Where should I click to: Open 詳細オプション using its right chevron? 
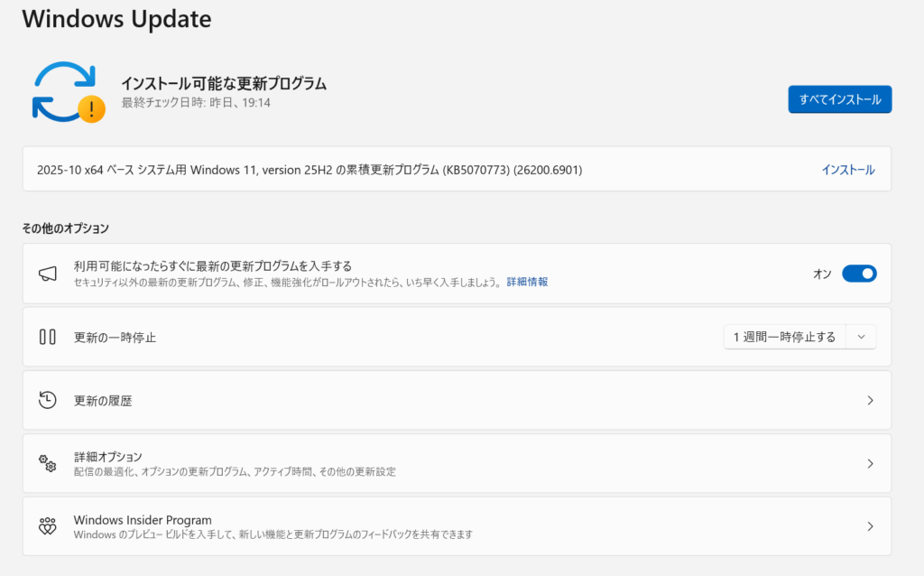[x=870, y=463]
